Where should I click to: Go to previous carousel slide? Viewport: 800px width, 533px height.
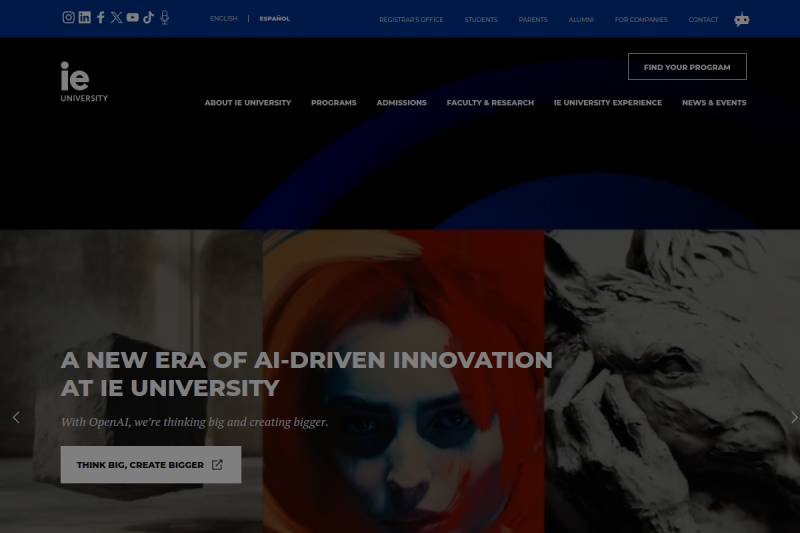16,417
